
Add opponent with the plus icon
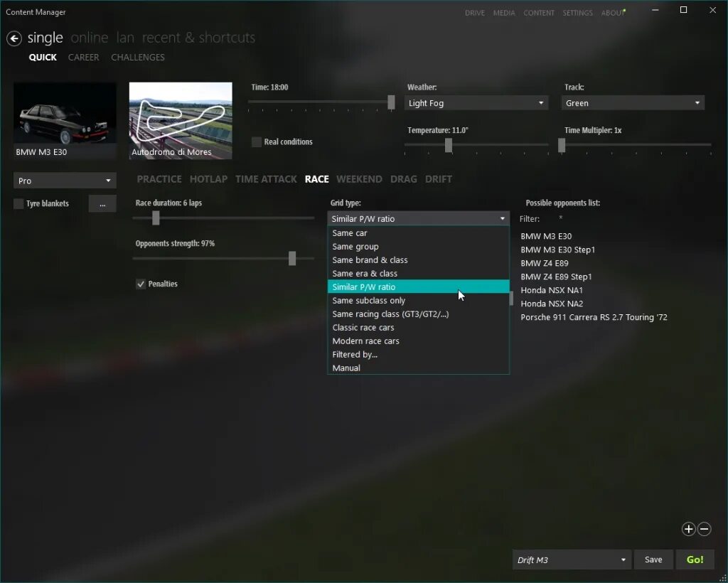688,529
